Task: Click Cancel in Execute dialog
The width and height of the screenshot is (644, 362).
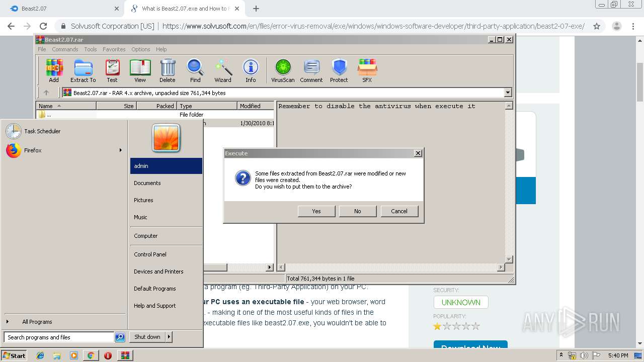Action: (399, 211)
